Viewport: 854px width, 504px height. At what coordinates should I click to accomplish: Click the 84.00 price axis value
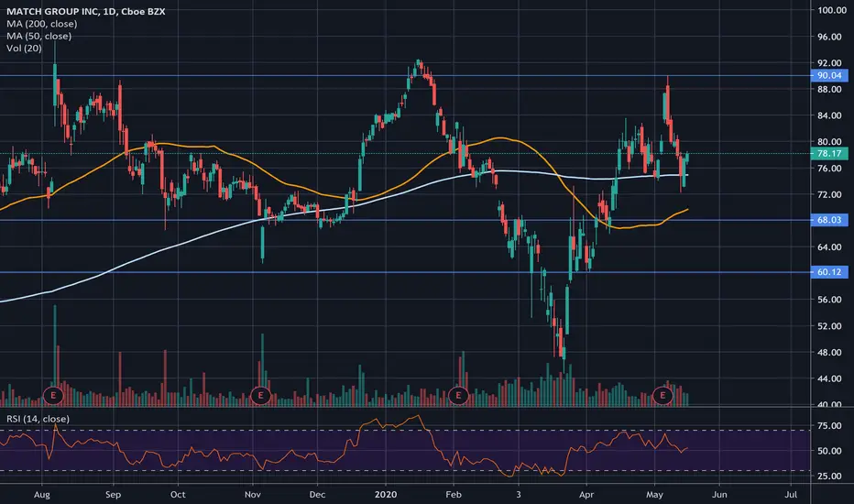(829, 115)
